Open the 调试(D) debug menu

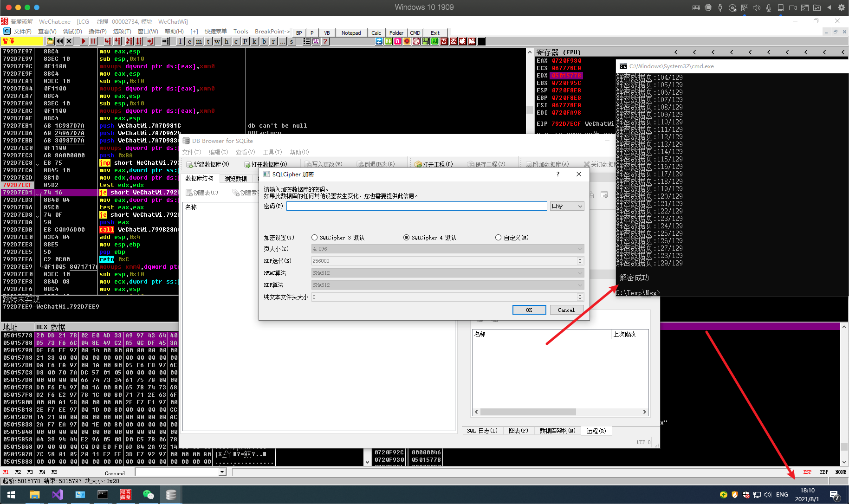point(72,32)
